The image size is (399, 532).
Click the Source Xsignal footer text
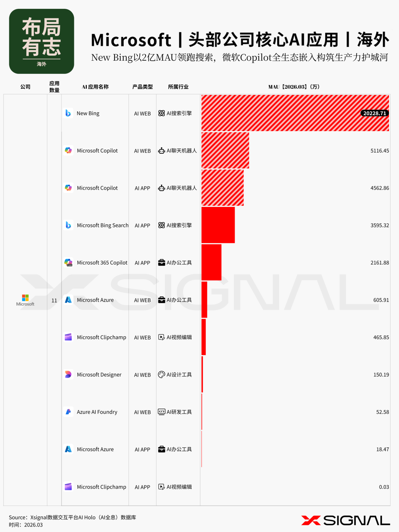72,517
